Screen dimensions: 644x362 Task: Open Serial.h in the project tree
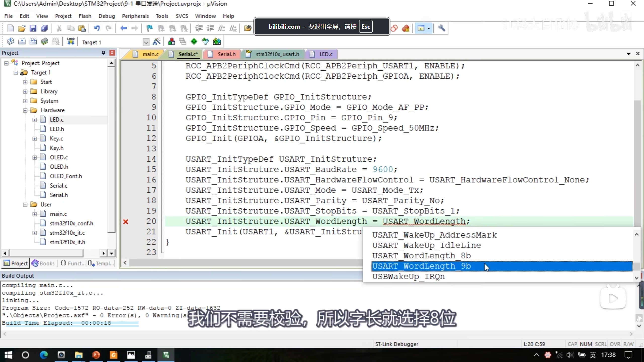[x=59, y=195]
